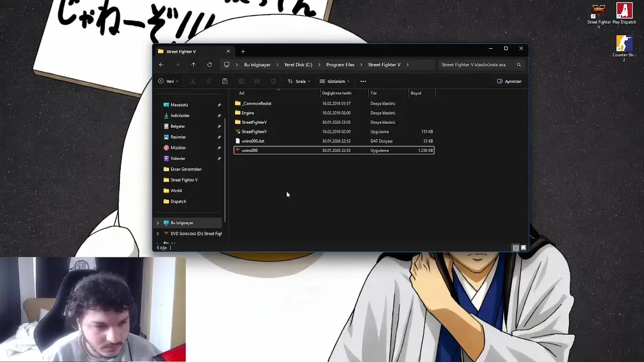Click the Delete trash icon

coord(273,81)
